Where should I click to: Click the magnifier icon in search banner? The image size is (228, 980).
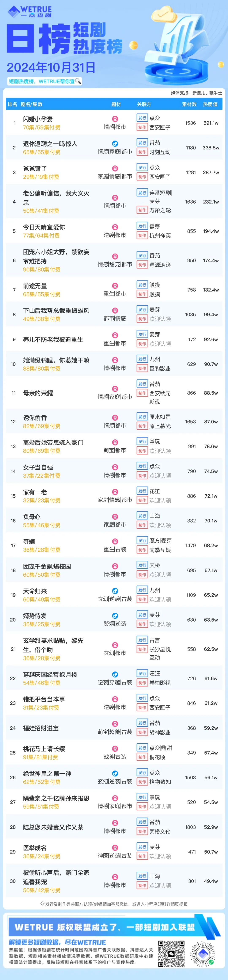point(78,81)
